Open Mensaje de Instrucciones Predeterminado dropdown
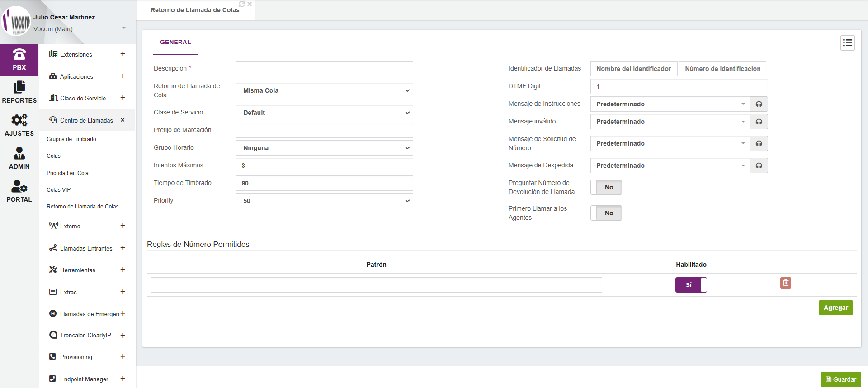The height and width of the screenshot is (388, 868). 670,104
